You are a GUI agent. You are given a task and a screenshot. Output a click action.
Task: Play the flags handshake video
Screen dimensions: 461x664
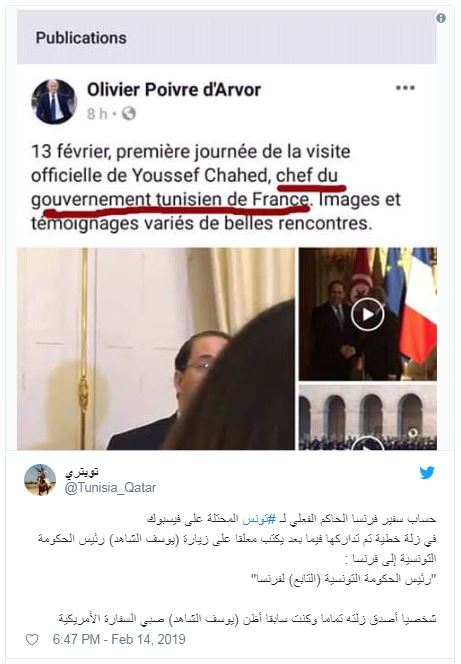tap(367, 314)
